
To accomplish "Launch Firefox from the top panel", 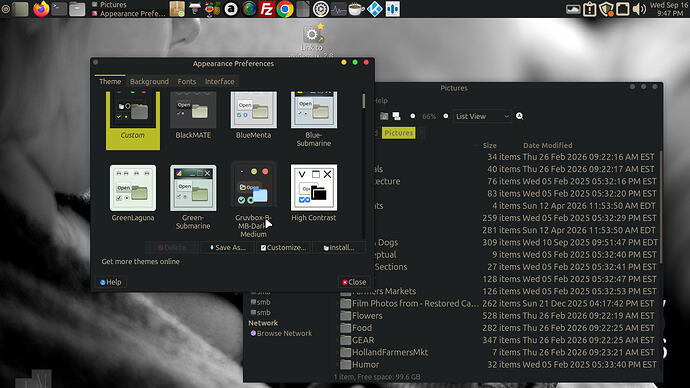I will 41,9.
